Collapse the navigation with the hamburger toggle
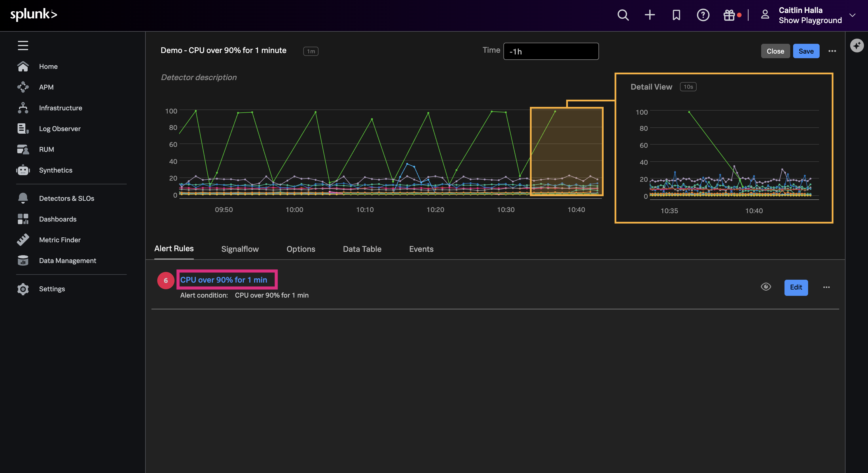Screen dimensions: 868x473 tap(22, 45)
